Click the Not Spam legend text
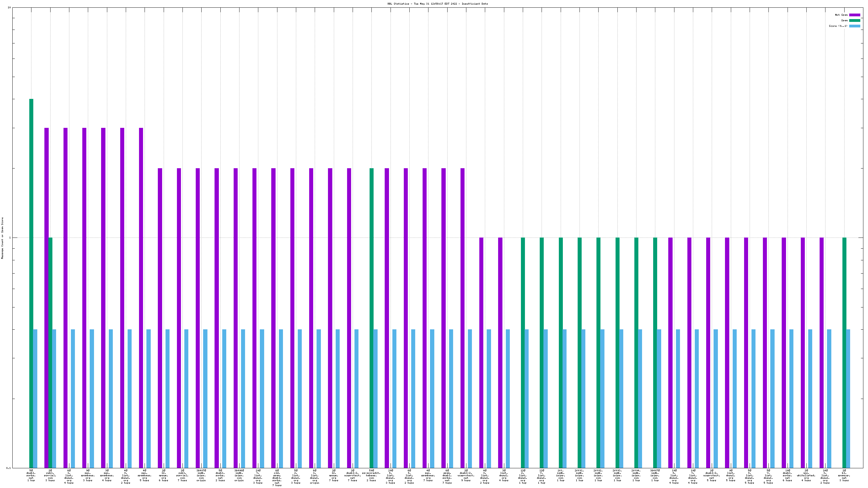The width and height of the screenshot is (868, 488). 841,15
